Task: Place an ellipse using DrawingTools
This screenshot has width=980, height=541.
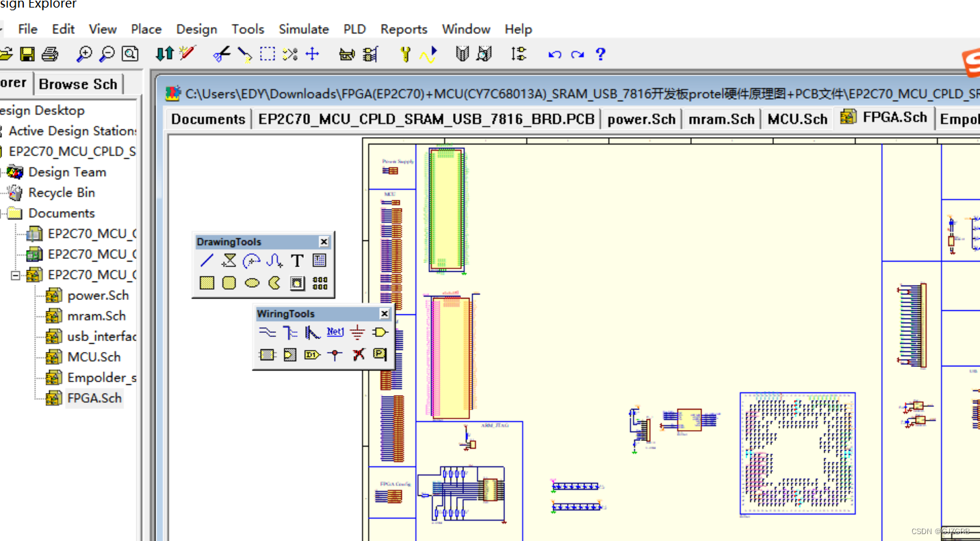Action: [x=252, y=282]
